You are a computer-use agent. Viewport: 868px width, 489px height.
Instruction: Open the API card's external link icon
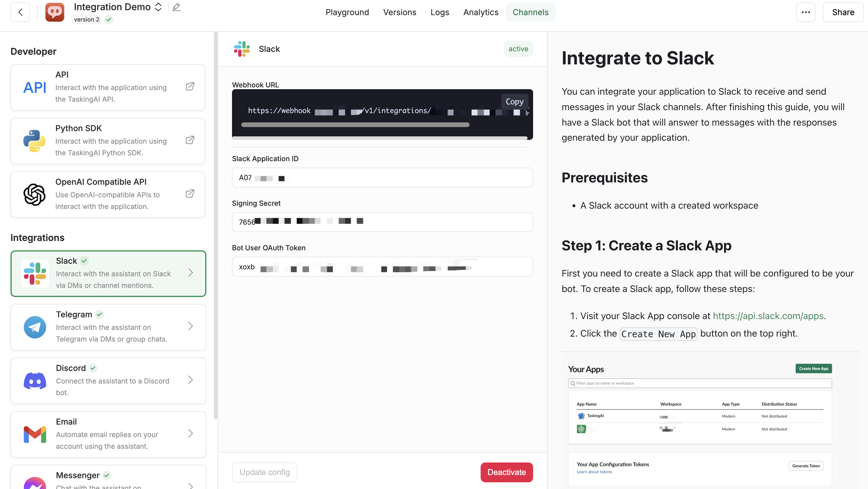click(x=190, y=87)
